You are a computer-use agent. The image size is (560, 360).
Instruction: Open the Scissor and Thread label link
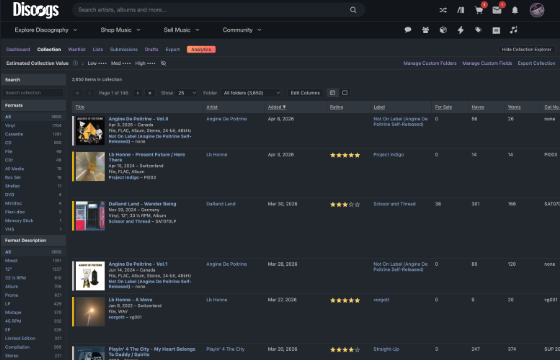click(394, 204)
